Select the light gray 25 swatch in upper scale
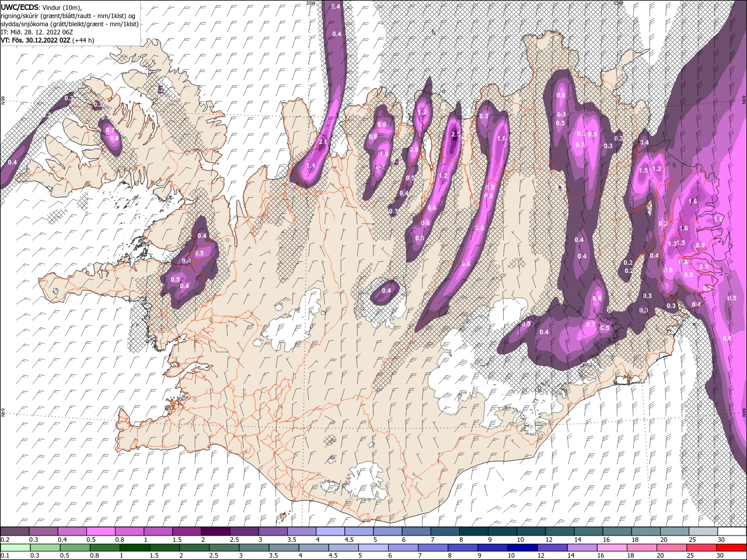Viewport: 747px width, 560px height. [703, 531]
